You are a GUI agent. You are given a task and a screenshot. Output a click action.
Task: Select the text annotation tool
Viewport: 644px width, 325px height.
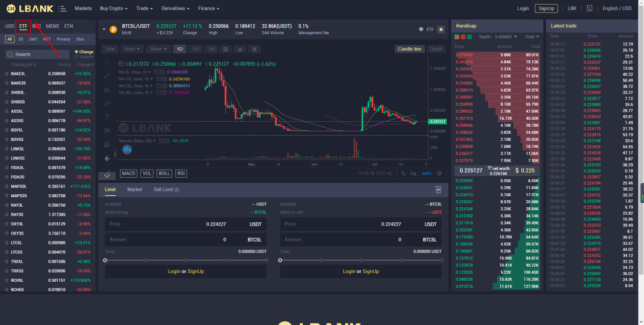pyautogui.click(x=107, y=117)
